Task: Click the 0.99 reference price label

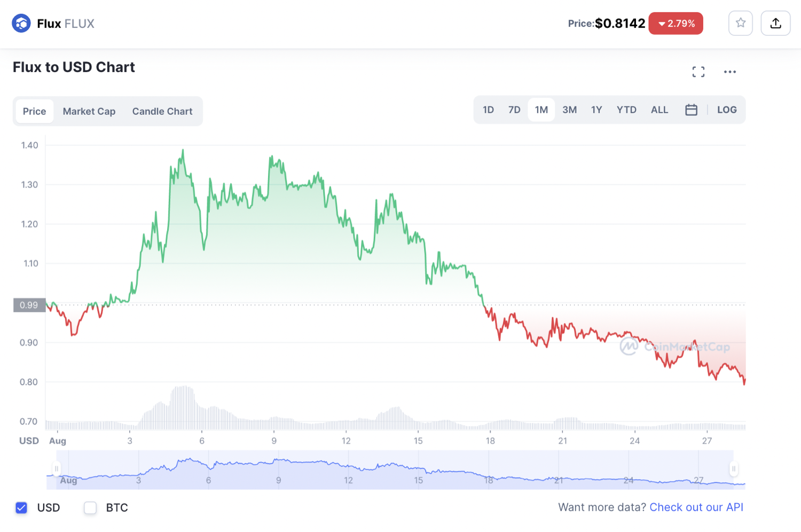Action: tap(29, 305)
